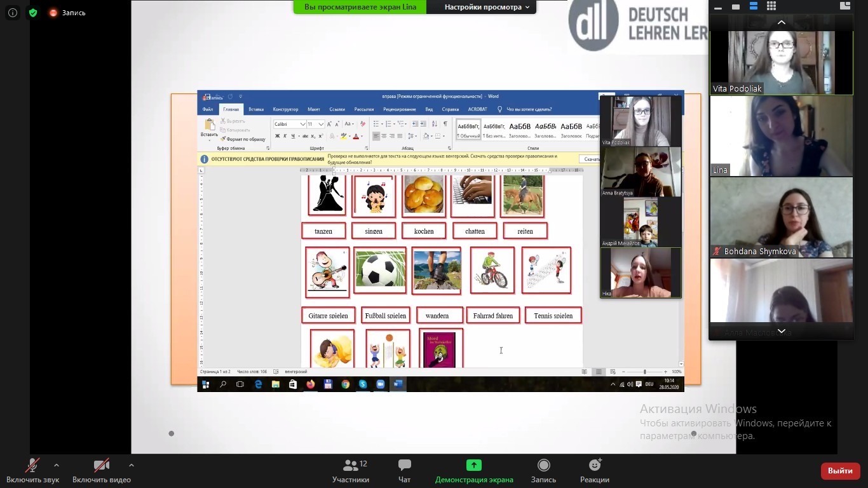Minimize video panel to thin strip
This screenshot has height=488, width=868.
coord(718,7)
